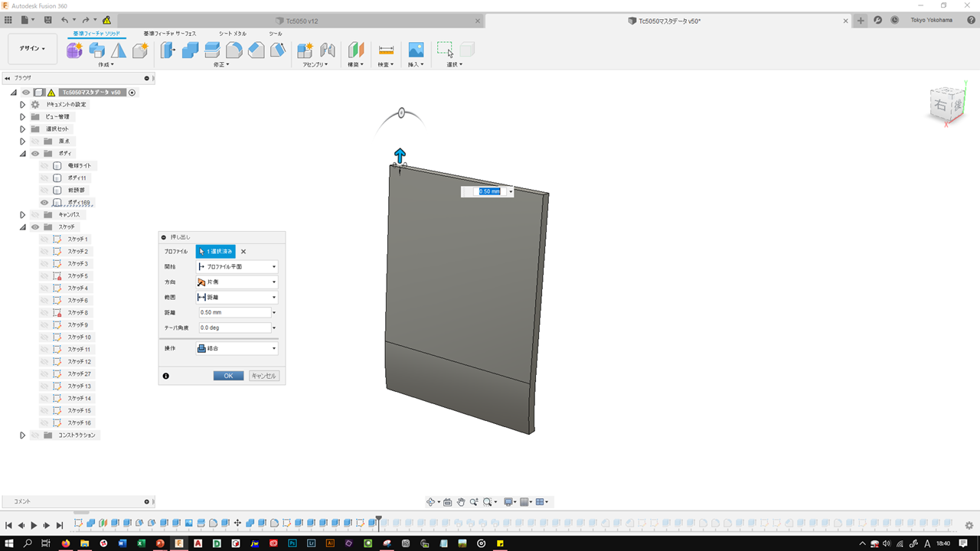Show スケッチ1 by toggling its eye icon
Image resolution: width=980 pixels, height=551 pixels.
click(44, 240)
